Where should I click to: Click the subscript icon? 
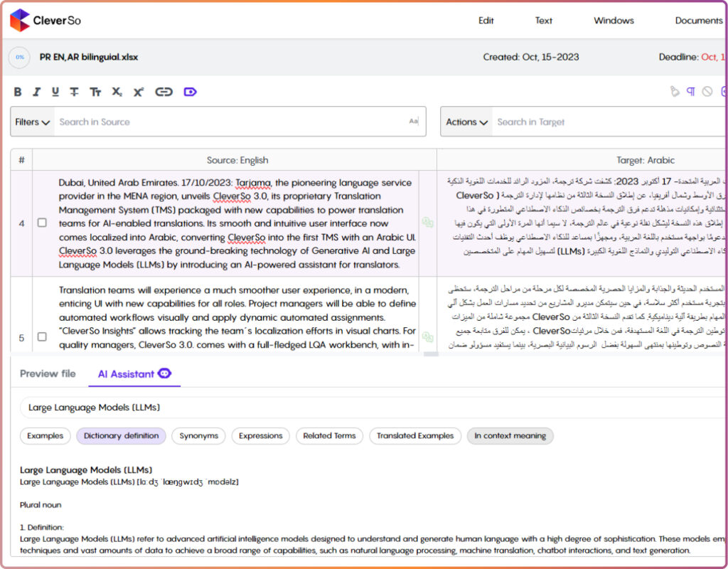point(117,92)
